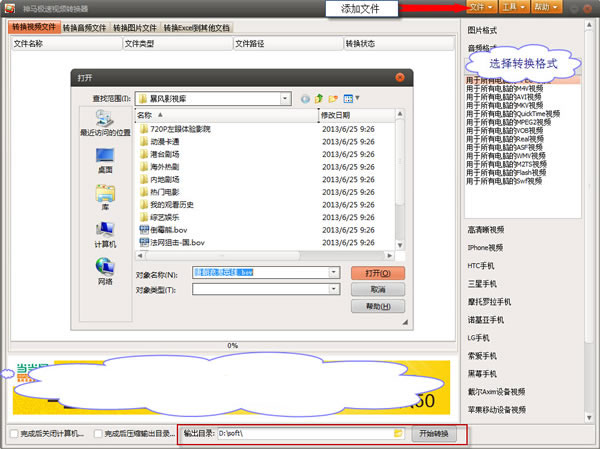
Task: Select the 倒霉熊.bov file
Action: click(163, 230)
